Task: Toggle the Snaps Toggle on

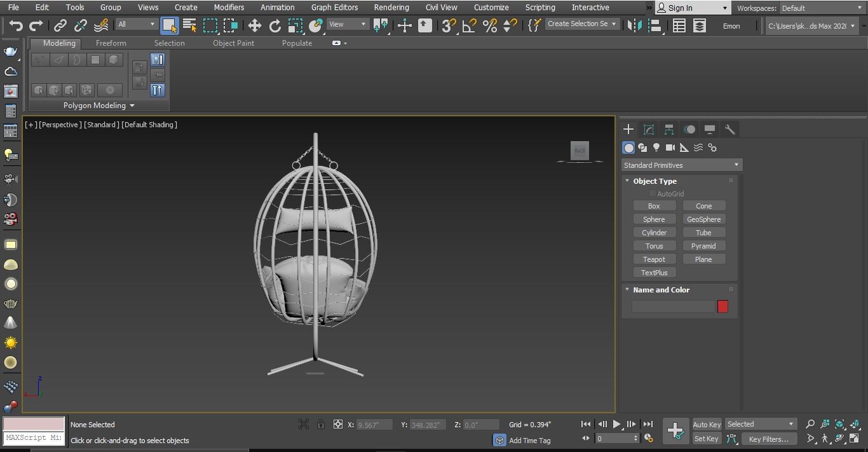Action: (447, 25)
